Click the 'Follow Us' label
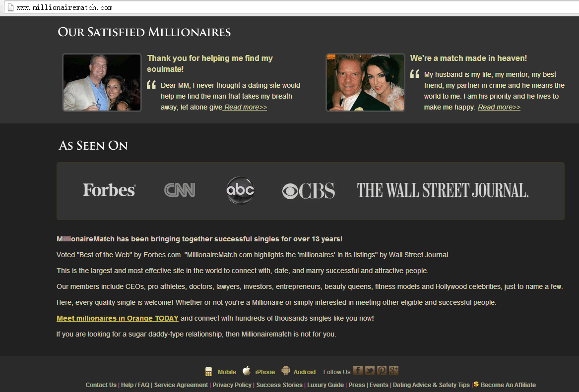This screenshot has height=392, width=579. point(337,372)
